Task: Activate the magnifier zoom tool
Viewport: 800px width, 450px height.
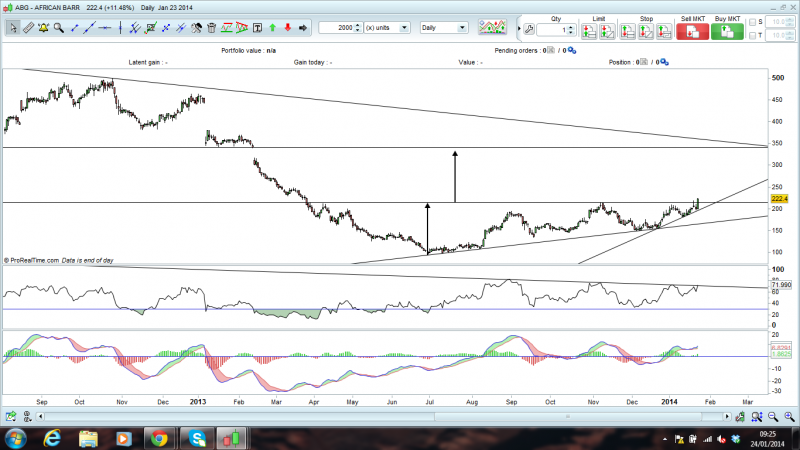Action: coord(59,28)
